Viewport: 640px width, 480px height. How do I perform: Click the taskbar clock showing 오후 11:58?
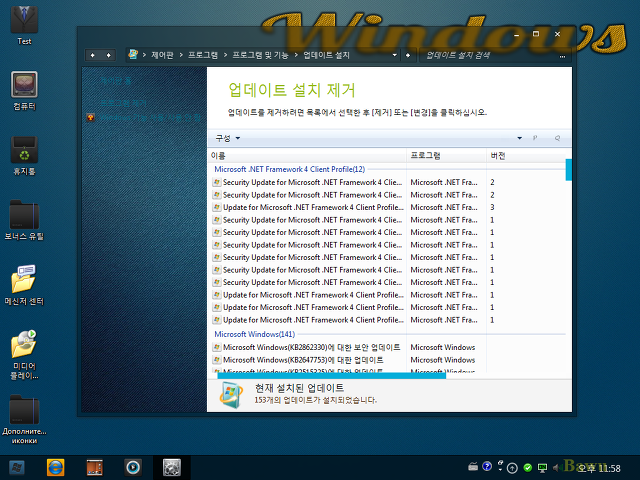598,468
